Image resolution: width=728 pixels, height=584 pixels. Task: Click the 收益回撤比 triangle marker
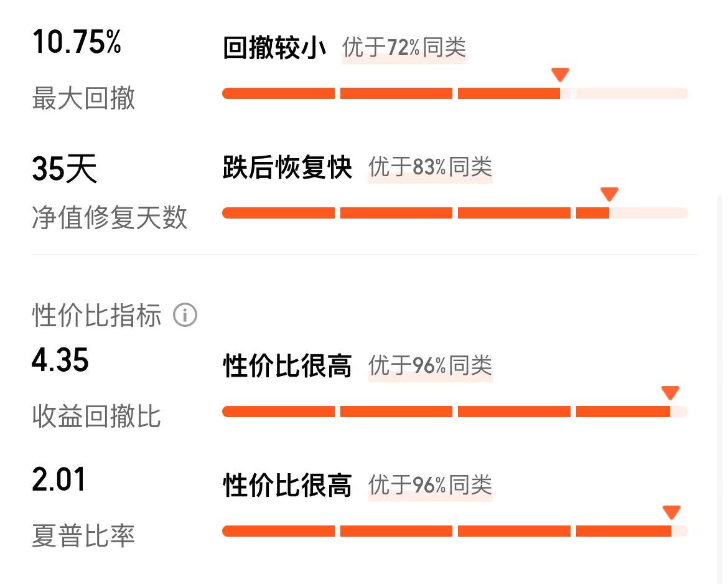[670, 393]
